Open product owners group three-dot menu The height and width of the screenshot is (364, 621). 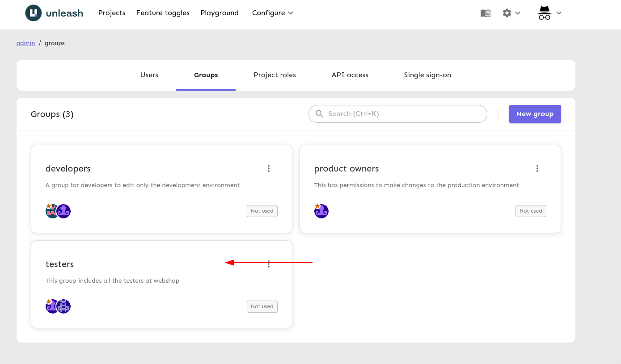click(537, 168)
